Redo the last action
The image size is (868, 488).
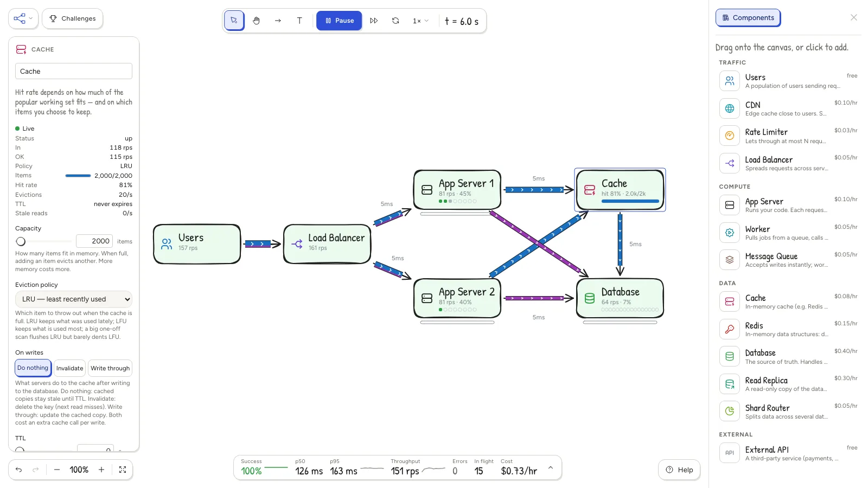[36, 470]
